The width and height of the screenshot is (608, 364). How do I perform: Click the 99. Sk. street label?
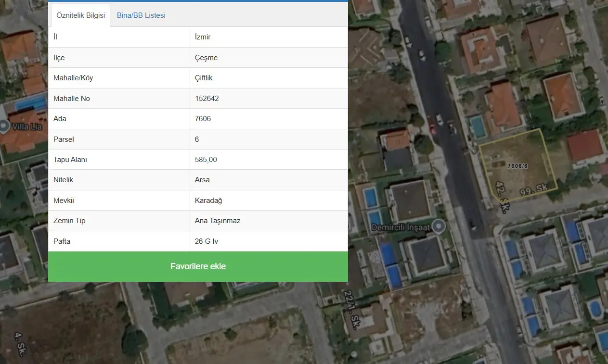[x=535, y=189]
